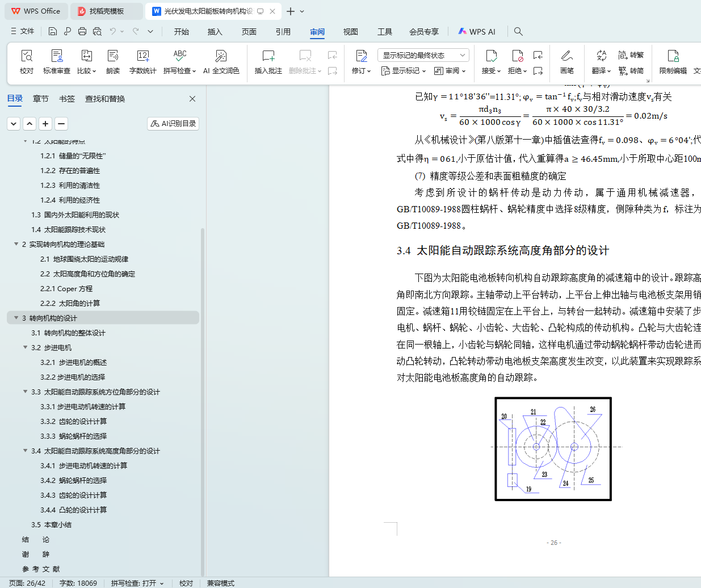Click the WPS AI button
This screenshot has height=588, width=701.
477,32
